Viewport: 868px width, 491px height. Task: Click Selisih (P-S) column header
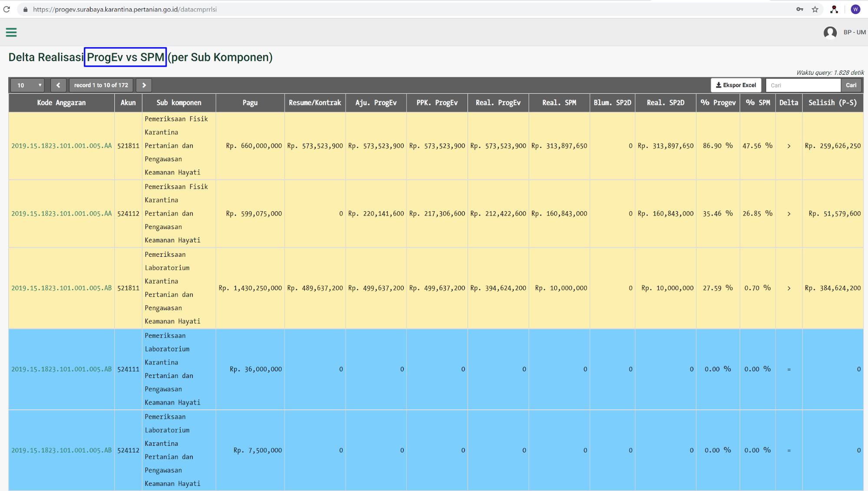point(832,103)
